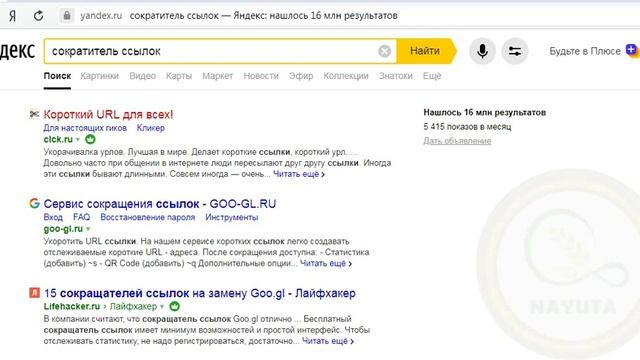Click the red Lifehacker favicon
The height and width of the screenshot is (360, 640).
(x=34, y=293)
